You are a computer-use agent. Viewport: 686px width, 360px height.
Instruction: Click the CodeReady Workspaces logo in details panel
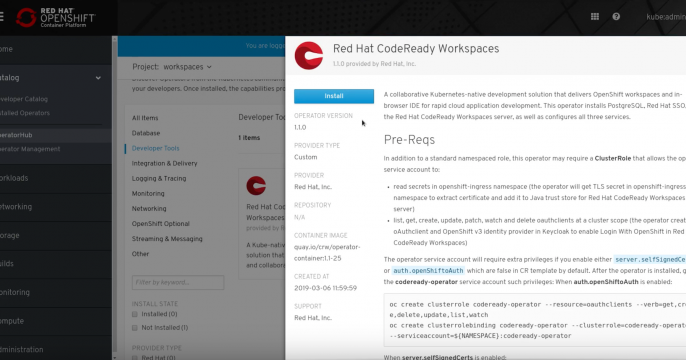click(309, 56)
